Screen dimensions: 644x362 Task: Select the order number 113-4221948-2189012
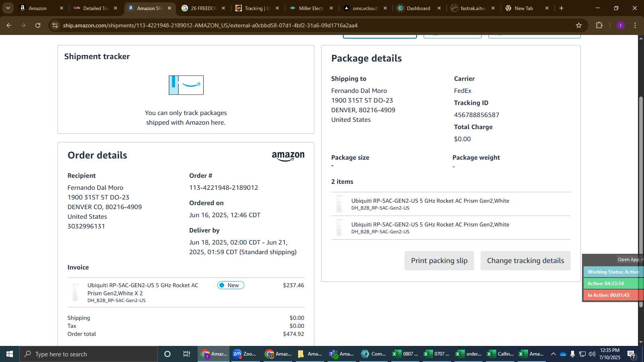tap(224, 187)
